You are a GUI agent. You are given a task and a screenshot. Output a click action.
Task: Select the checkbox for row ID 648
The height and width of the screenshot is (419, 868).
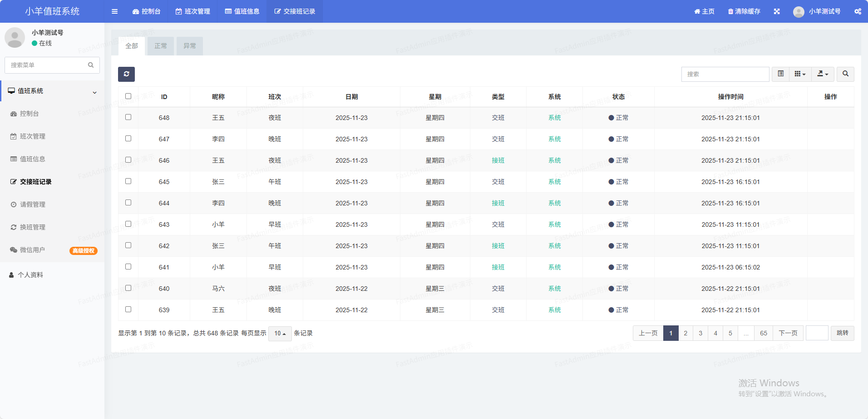[x=128, y=117]
